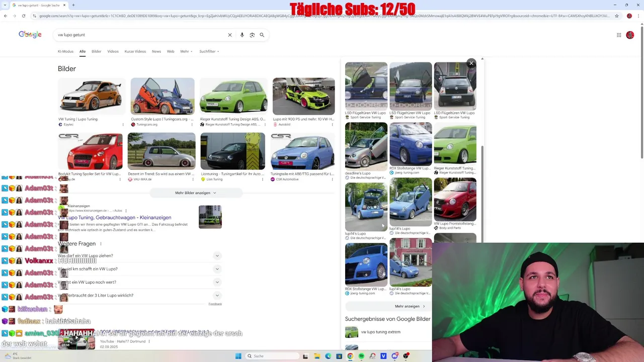
Task: Open the green Rieger Kunststoff Tuning image in the main results
Action: click(233, 96)
